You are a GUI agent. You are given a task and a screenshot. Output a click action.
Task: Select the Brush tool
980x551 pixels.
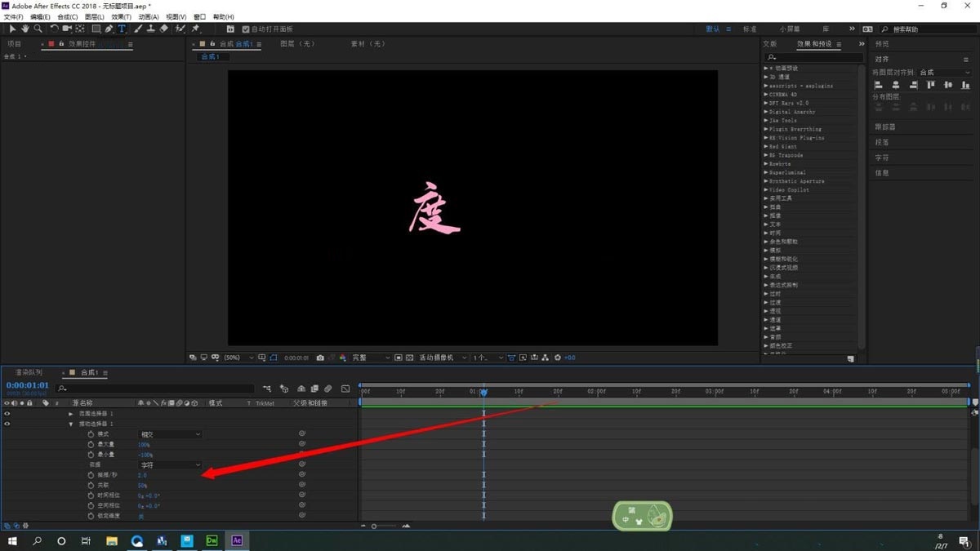[x=136, y=29]
